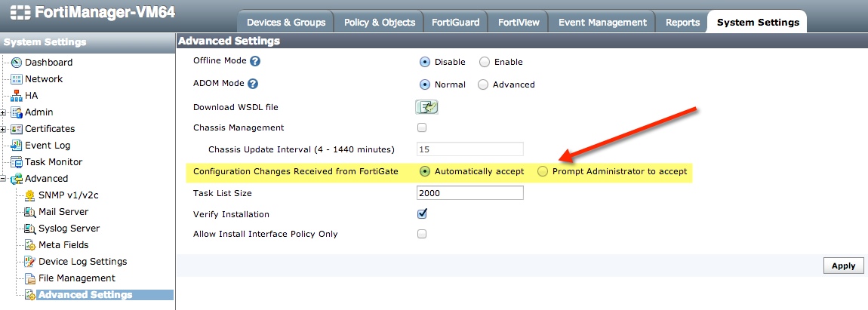Click the HA cluster icon
Viewport: 868px width, 310px height.
click(17, 96)
